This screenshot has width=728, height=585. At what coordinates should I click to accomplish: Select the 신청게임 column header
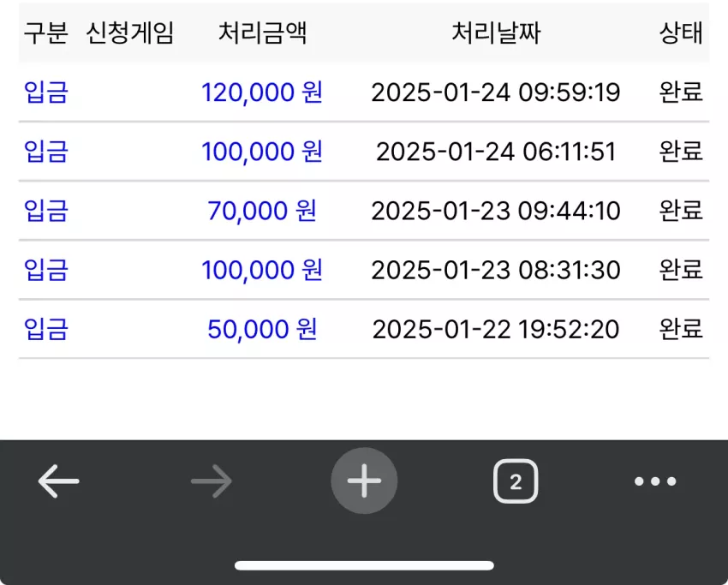pyautogui.click(x=130, y=33)
